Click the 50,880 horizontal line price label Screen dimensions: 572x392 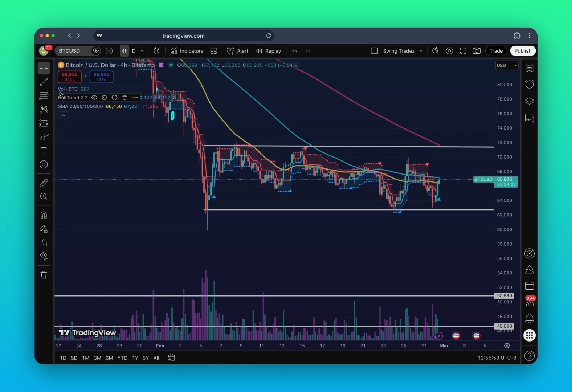tap(504, 296)
